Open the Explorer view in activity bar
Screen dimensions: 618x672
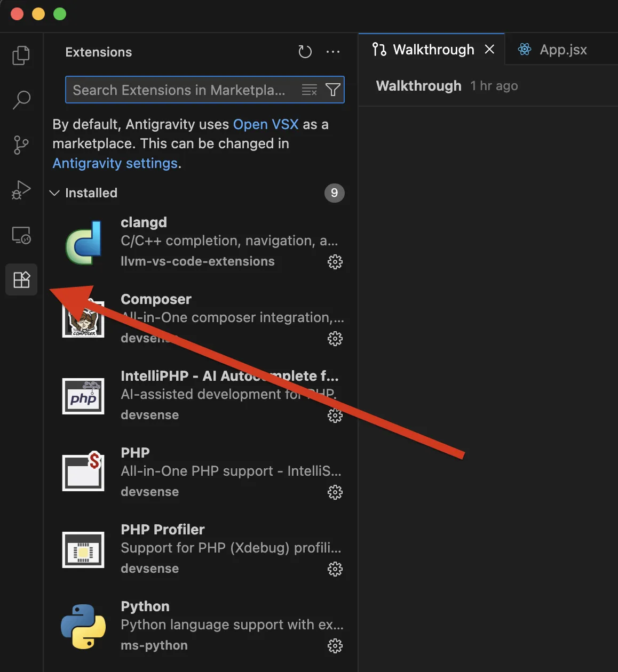(x=21, y=55)
